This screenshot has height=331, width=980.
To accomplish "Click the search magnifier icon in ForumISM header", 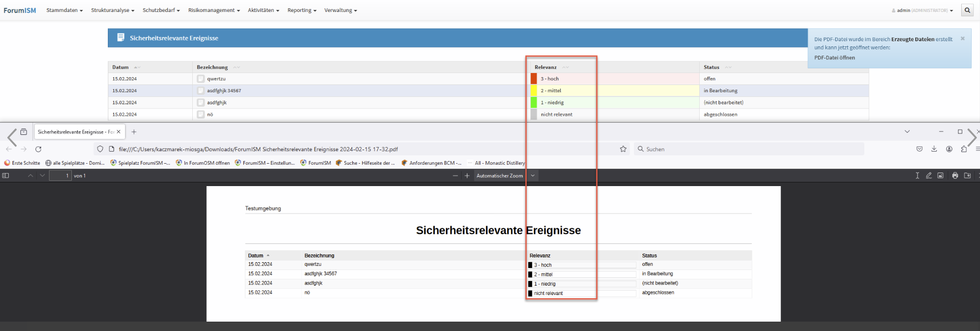I will (x=967, y=10).
